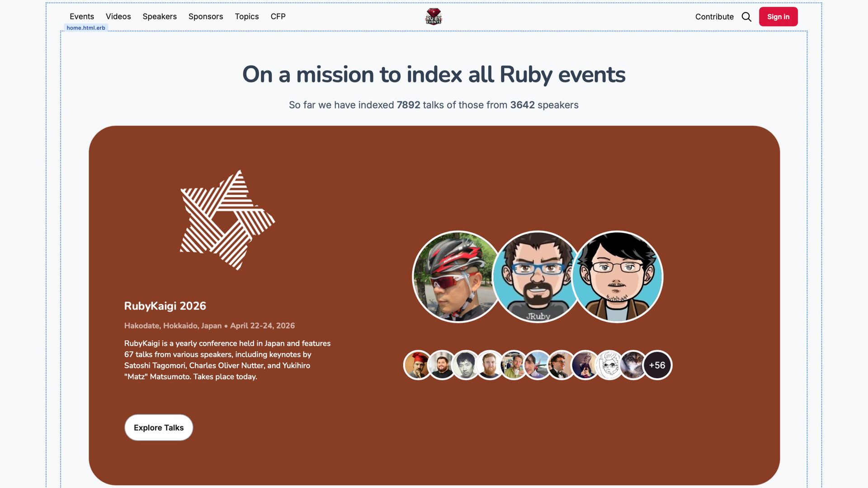This screenshot has height=488, width=868.
Task: Click the first small avatar with red hat
Action: [417, 365]
